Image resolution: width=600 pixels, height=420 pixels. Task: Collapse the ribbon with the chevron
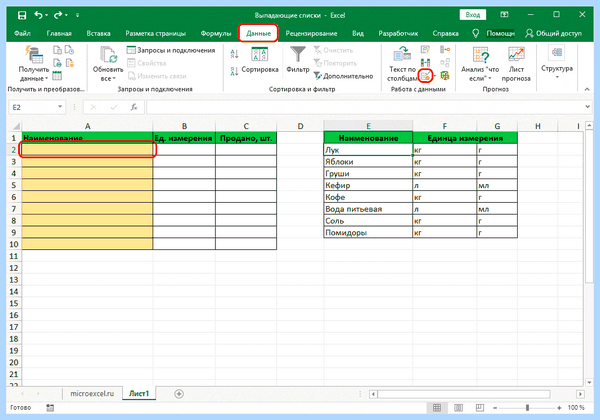(587, 89)
